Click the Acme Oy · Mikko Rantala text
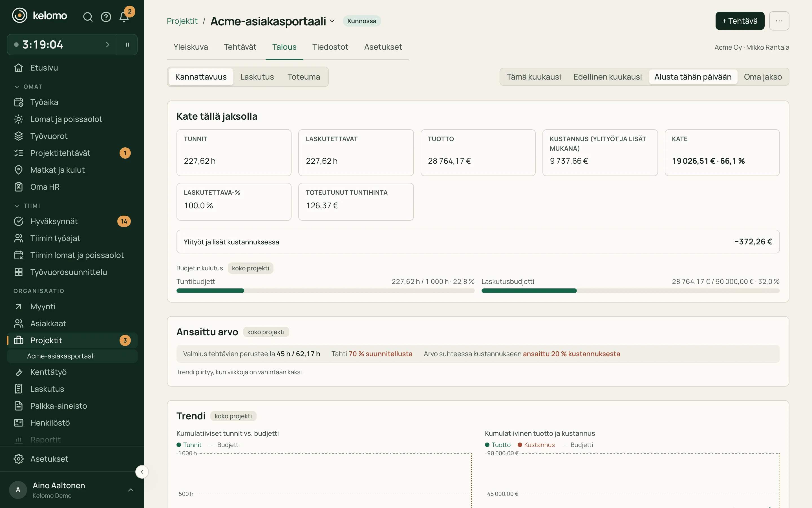The height and width of the screenshot is (508, 812). (752, 47)
